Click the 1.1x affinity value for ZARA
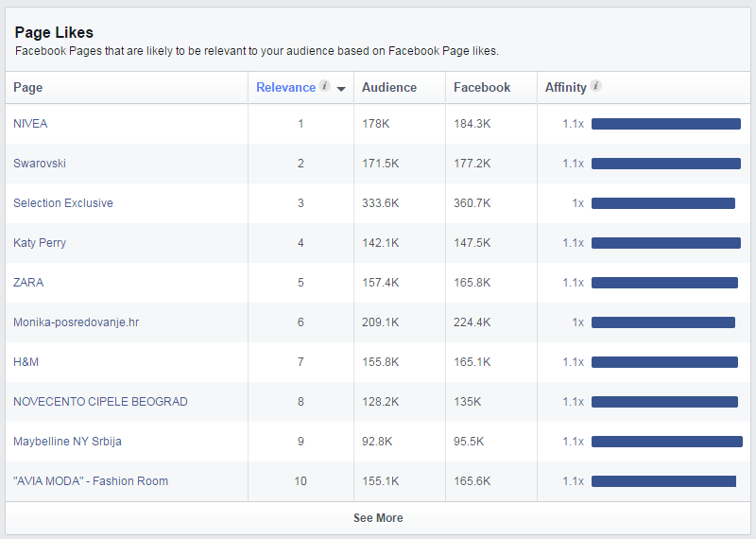Image resolution: width=756 pixels, height=539 pixels. [574, 283]
